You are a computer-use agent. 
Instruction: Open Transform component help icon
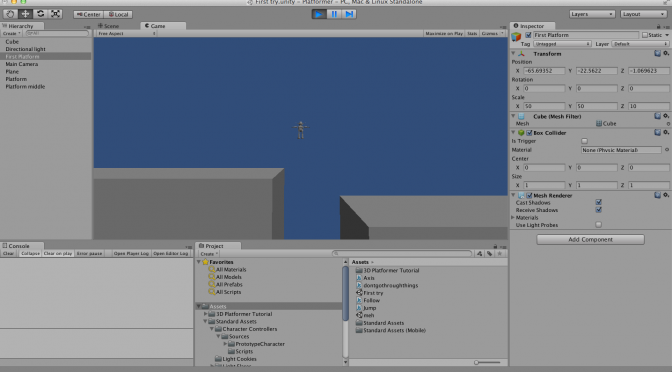pyautogui.click(x=657, y=54)
